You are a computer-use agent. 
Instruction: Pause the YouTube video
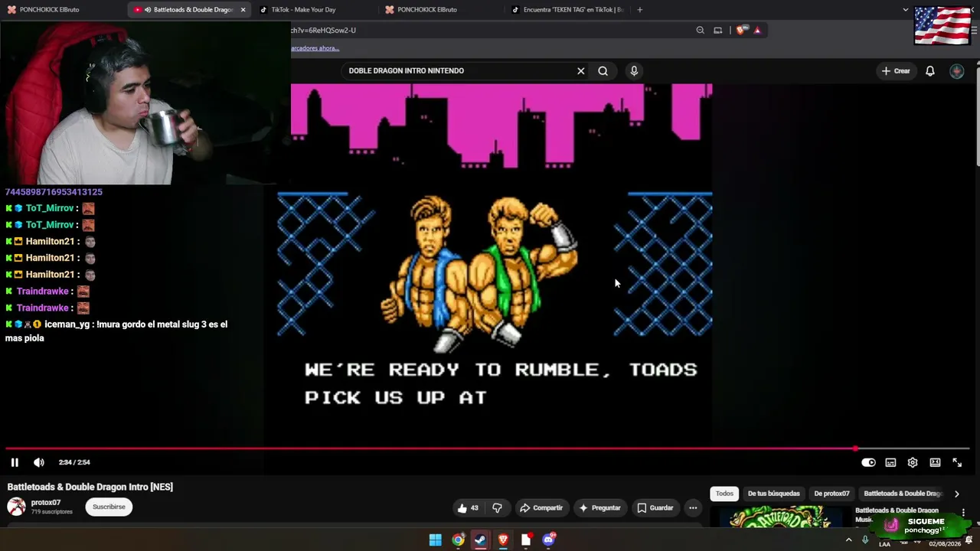15,462
